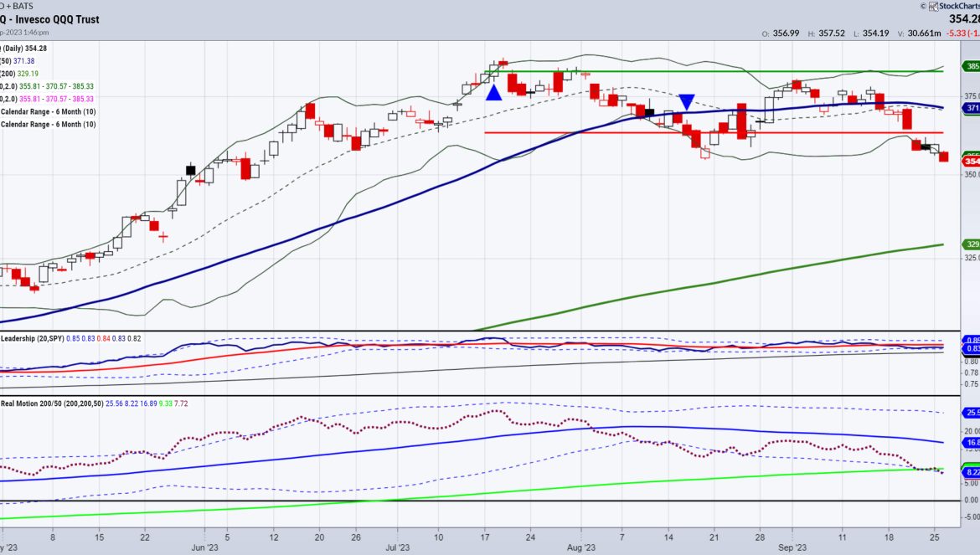
Task: Click the '20.00' Real Motion axis label
Action: pos(972,431)
